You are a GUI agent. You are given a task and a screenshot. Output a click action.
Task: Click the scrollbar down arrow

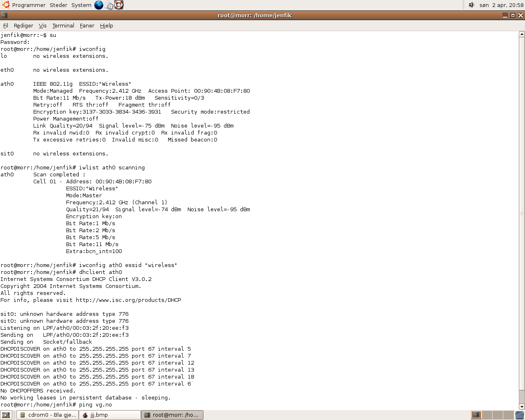coord(522,407)
